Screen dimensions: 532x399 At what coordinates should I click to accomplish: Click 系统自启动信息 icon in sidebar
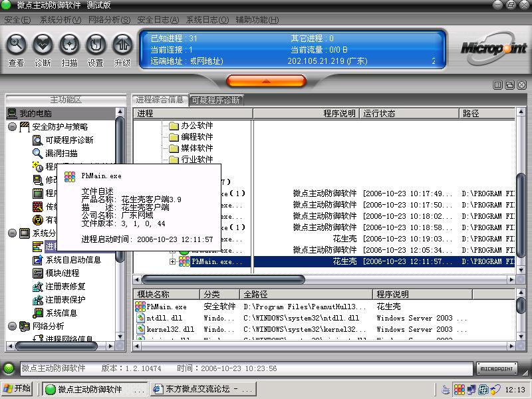click(x=37, y=260)
